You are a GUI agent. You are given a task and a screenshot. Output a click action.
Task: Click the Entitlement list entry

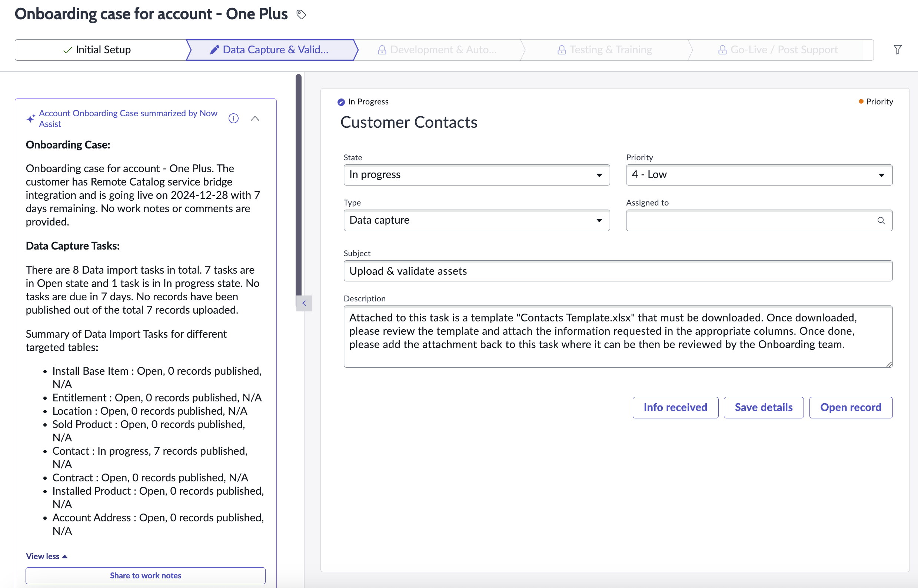(x=157, y=398)
